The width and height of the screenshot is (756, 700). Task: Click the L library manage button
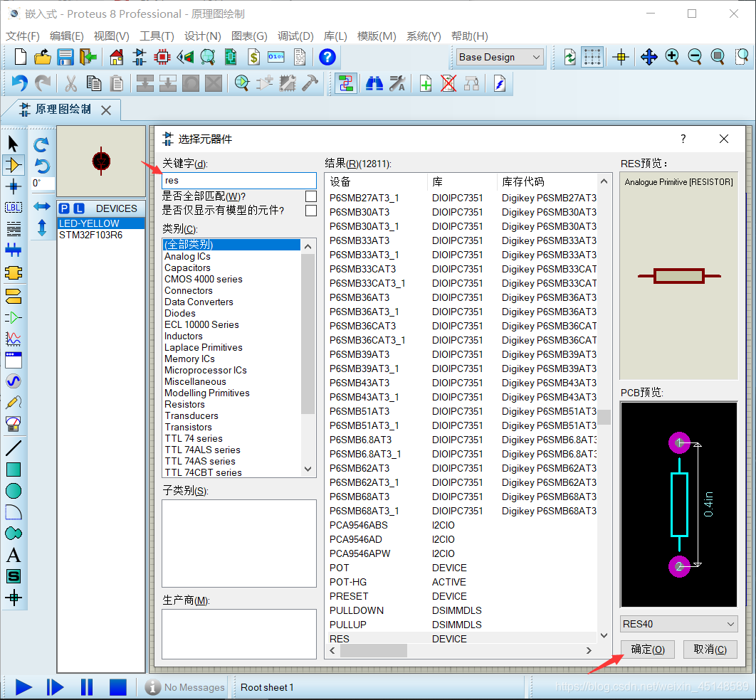[79, 208]
